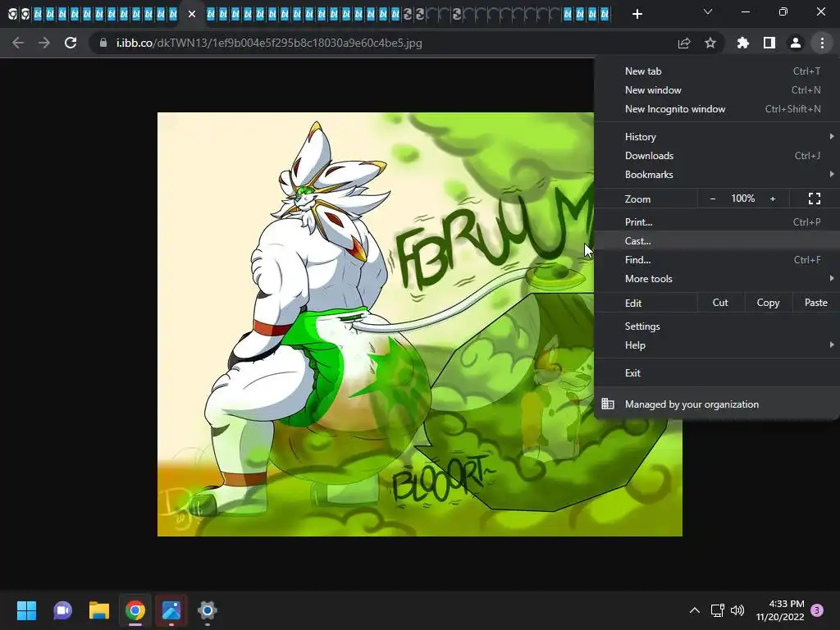Enter fullscreen from Zoom row
The image size is (840, 630).
pyautogui.click(x=815, y=199)
